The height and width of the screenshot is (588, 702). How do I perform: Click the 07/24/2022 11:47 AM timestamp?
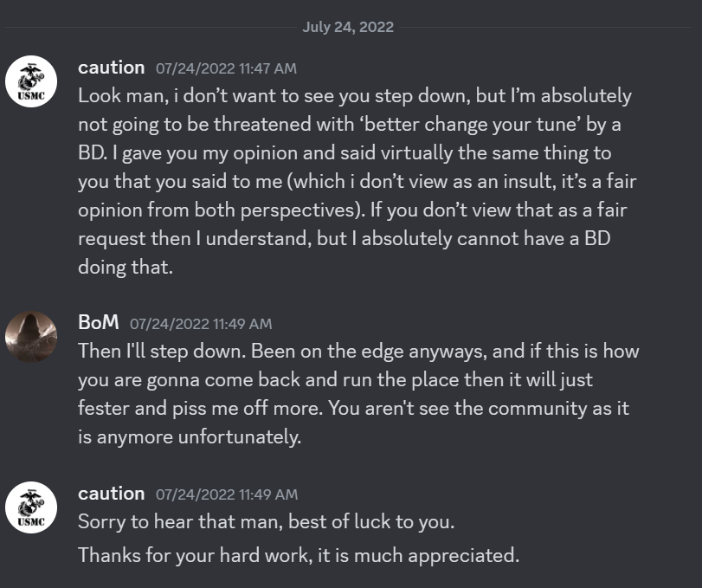[226, 68]
